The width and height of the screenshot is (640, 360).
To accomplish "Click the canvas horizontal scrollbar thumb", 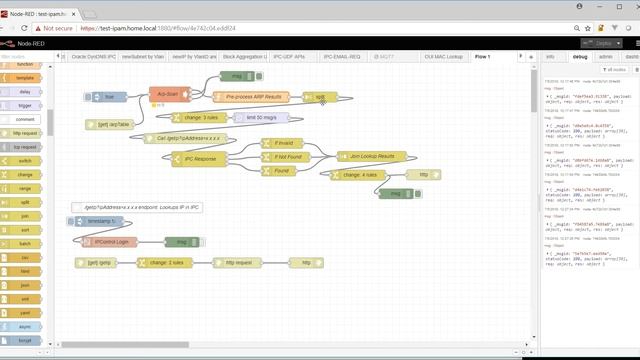I will click(x=125, y=345).
